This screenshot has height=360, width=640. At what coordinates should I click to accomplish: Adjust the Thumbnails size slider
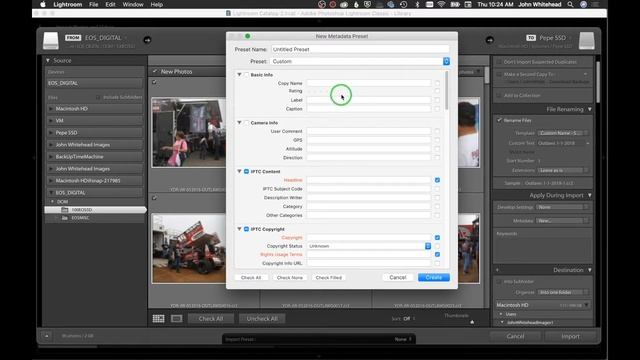472,322
